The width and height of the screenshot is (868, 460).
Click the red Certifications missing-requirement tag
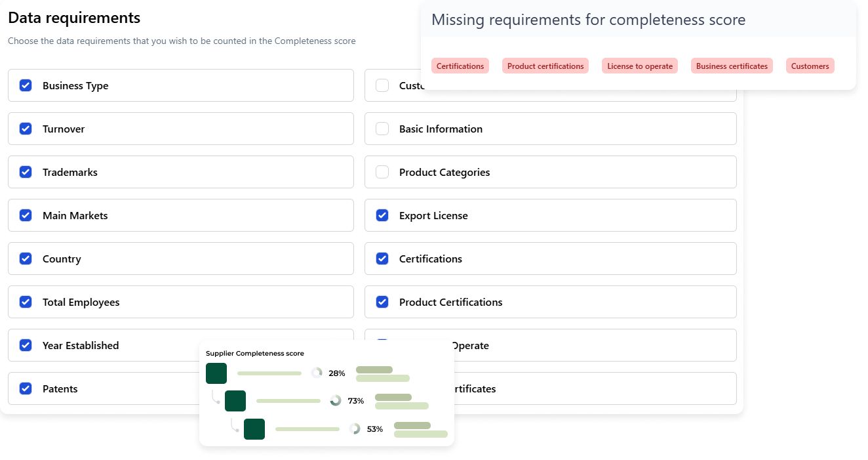pyautogui.click(x=460, y=66)
